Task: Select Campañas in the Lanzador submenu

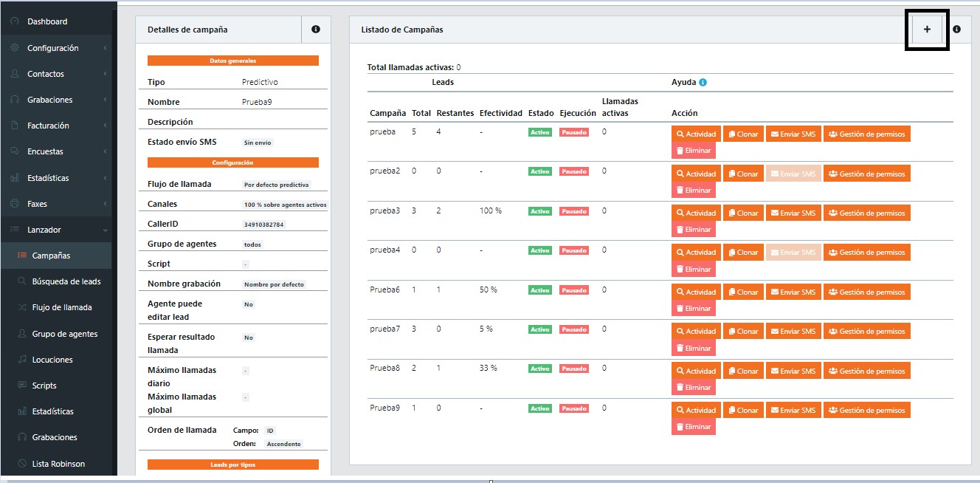Action: pos(51,256)
